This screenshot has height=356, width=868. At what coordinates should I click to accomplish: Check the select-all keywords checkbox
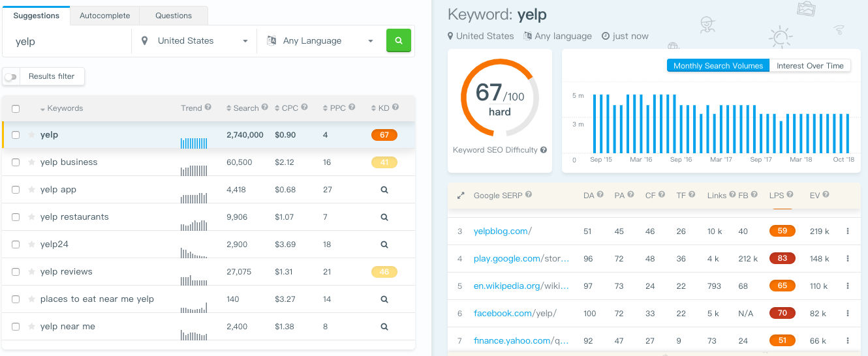16,109
